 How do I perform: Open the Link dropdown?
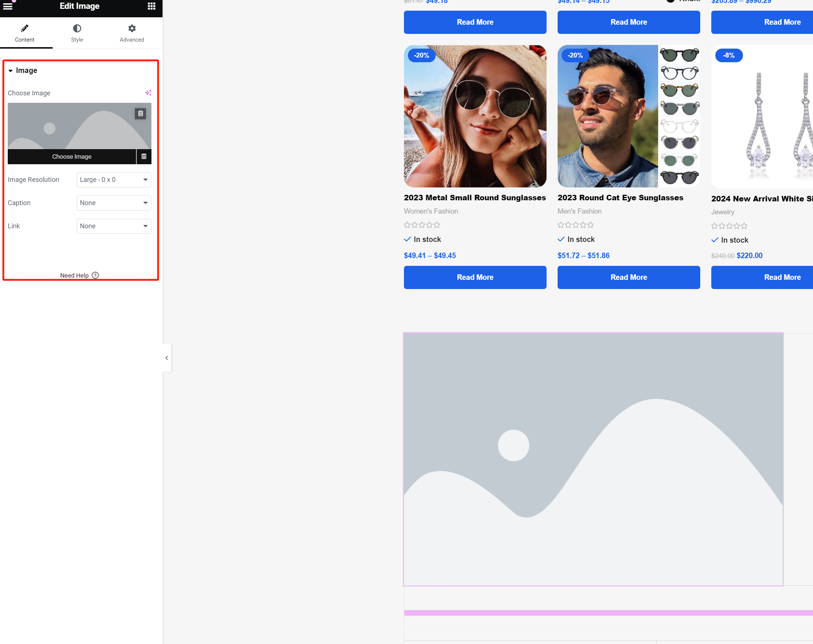tap(114, 226)
